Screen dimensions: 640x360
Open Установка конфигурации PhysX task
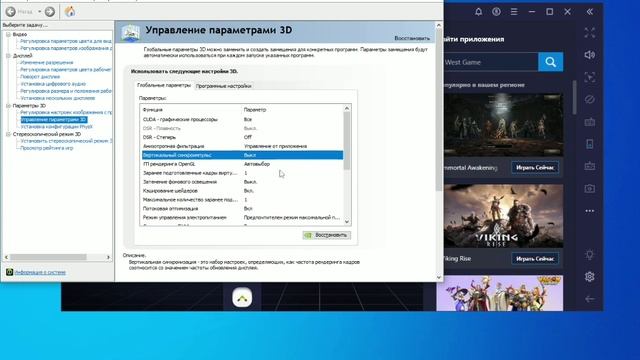pyautogui.click(x=56, y=127)
